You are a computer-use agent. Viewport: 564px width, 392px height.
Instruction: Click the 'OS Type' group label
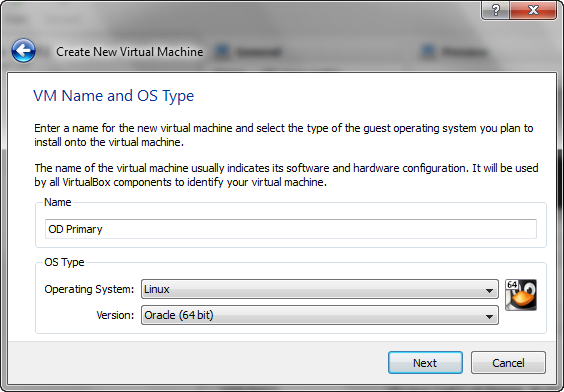point(64,262)
